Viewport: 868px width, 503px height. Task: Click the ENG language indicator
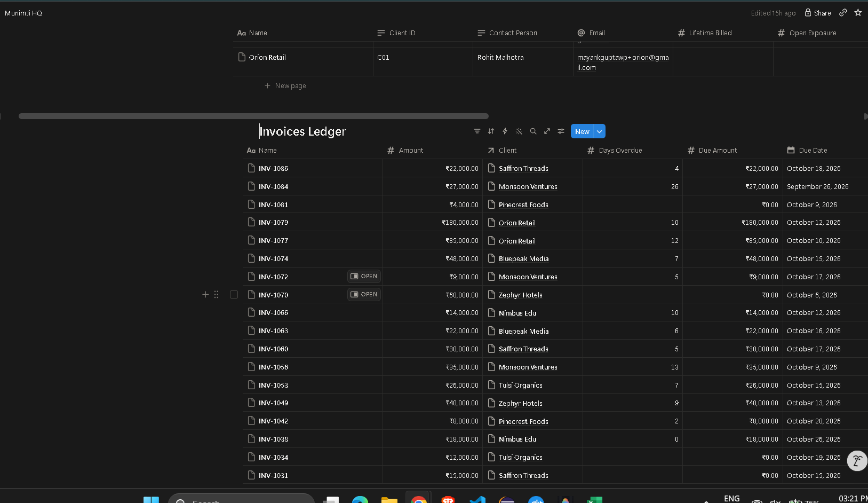[x=731, y=498]
